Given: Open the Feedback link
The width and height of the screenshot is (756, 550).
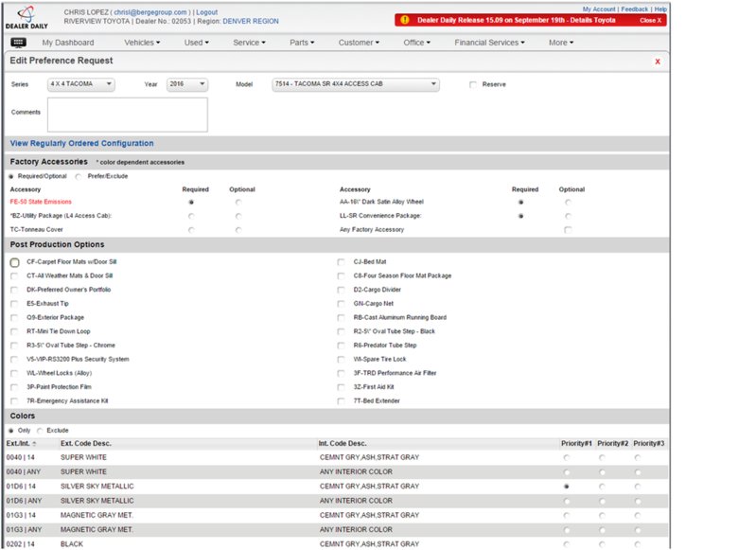Looking at the screenshot, I should tap(635, 9).
